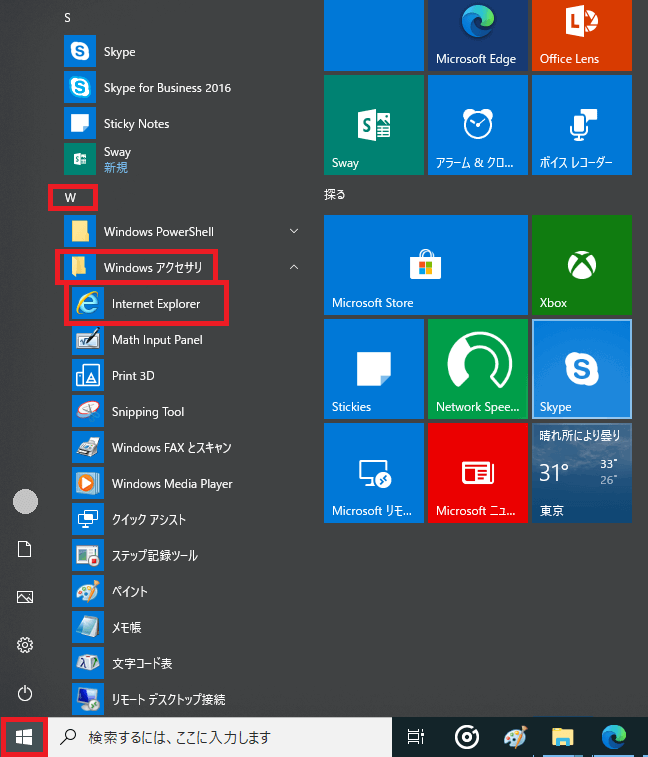Click the 探る group heading

point(335,195)
